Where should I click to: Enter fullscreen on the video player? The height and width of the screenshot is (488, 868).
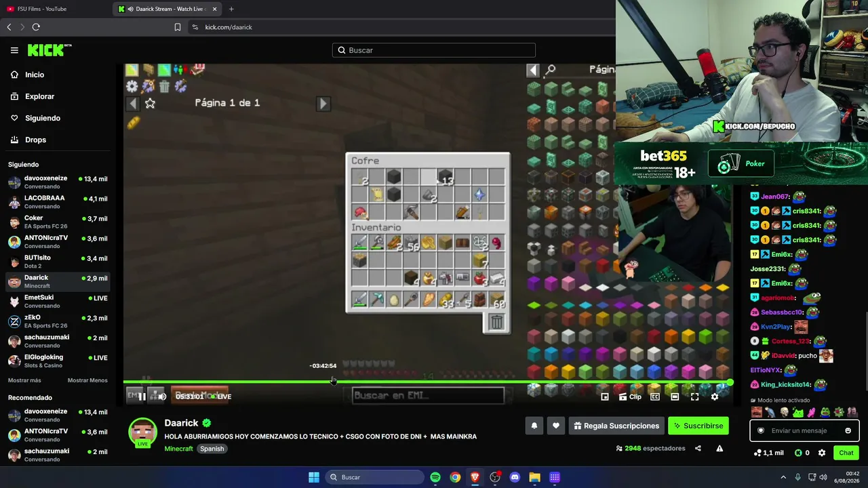(694, 396)
